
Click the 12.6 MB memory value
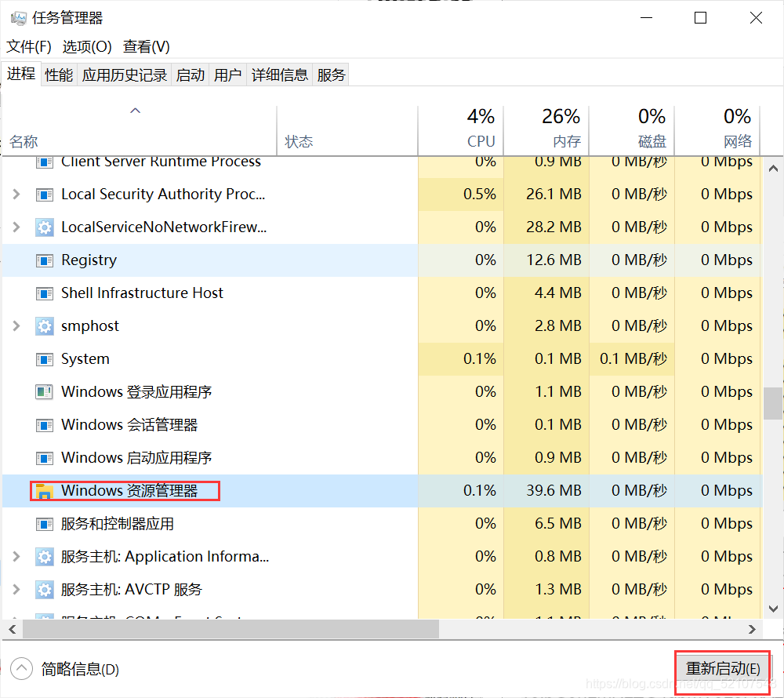coord(554,260)
